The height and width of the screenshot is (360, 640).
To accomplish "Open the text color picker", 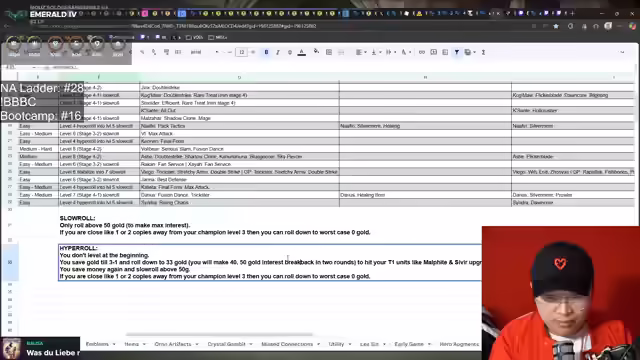I will [302, 52].
